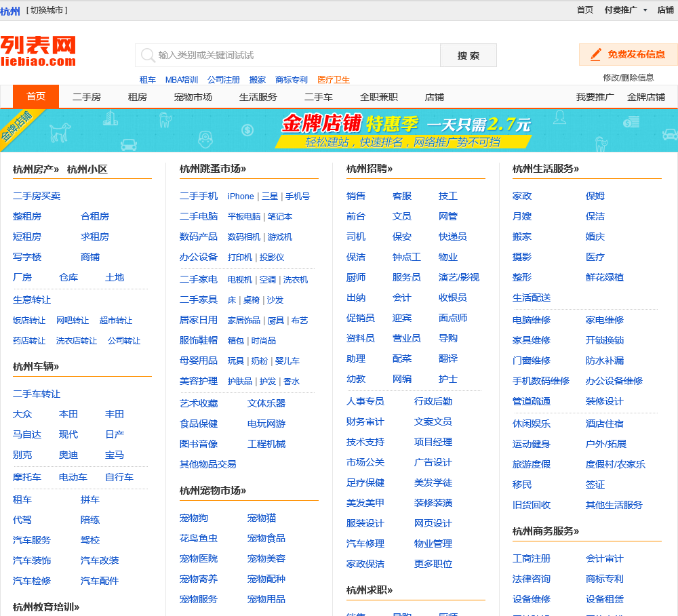678x616 pixels.
Task: Open the 杭州教育培训 section heading
Action: 46,607
